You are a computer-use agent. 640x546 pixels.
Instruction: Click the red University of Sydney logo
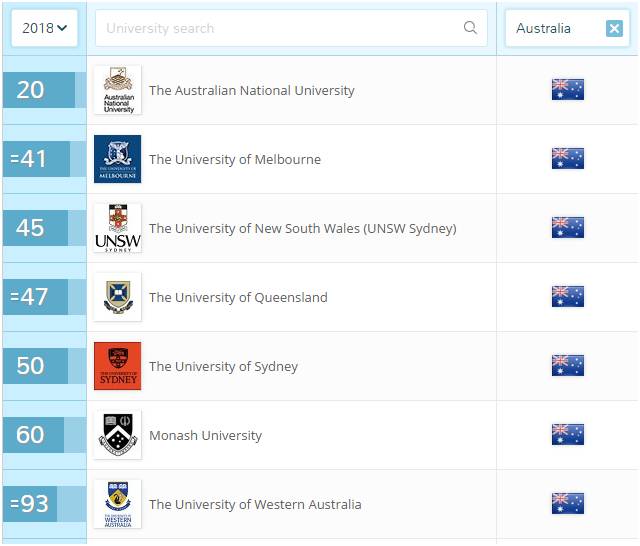point(118,366)
